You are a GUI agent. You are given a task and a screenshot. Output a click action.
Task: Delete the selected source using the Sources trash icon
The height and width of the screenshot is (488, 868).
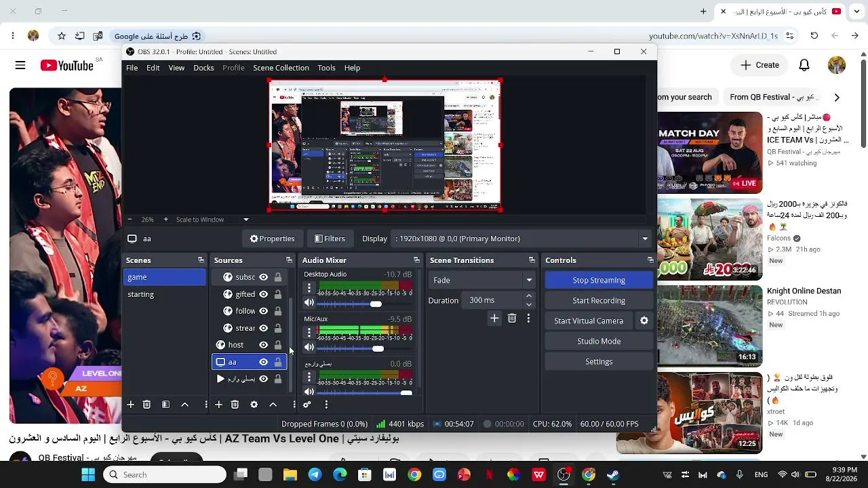(235, 405)
